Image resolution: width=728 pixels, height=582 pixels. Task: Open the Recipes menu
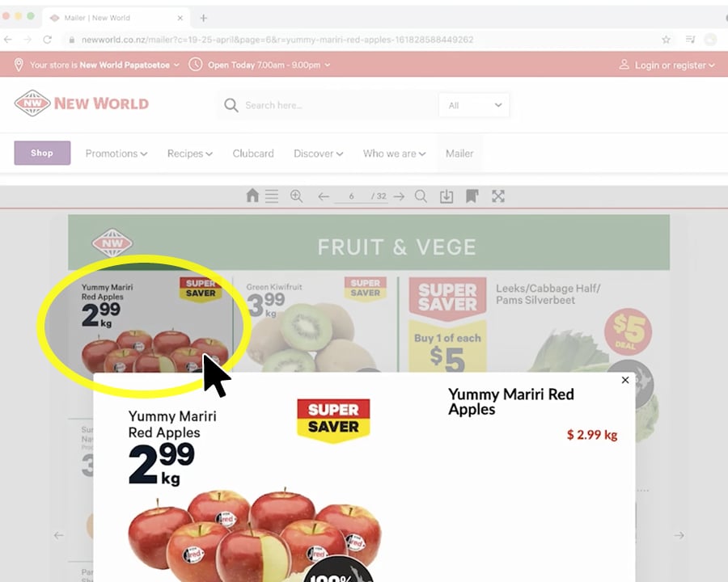(189, 154)
